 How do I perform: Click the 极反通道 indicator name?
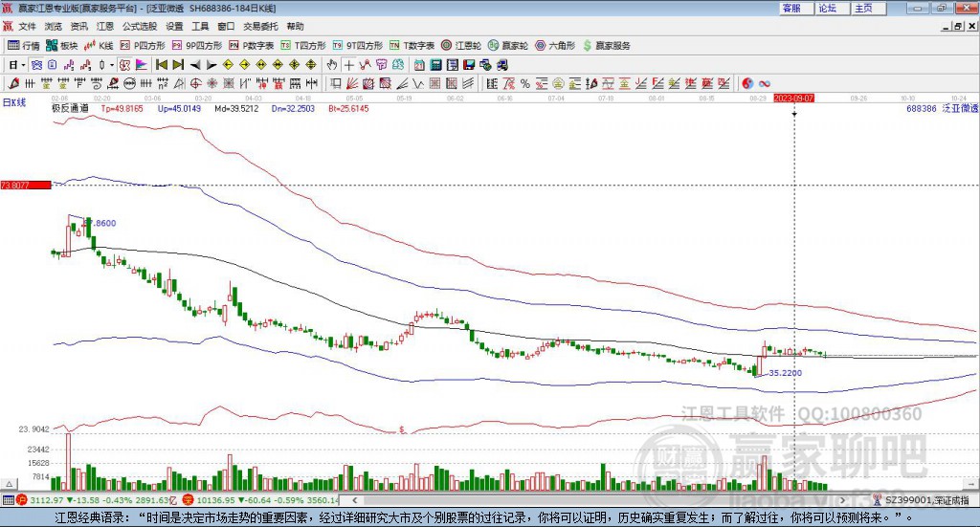click(x=70, y=108)
